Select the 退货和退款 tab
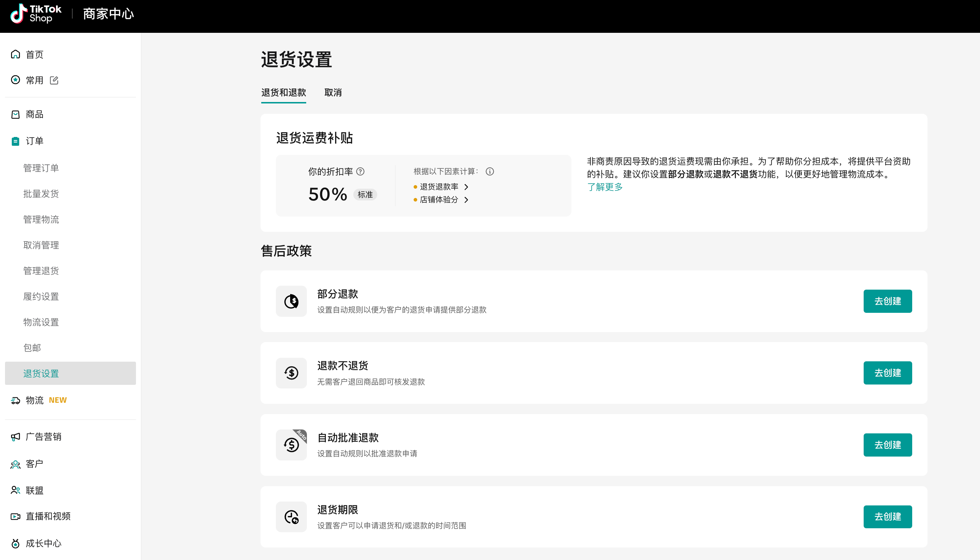Screen dimensions: 980x560 (x=284, y=93)
